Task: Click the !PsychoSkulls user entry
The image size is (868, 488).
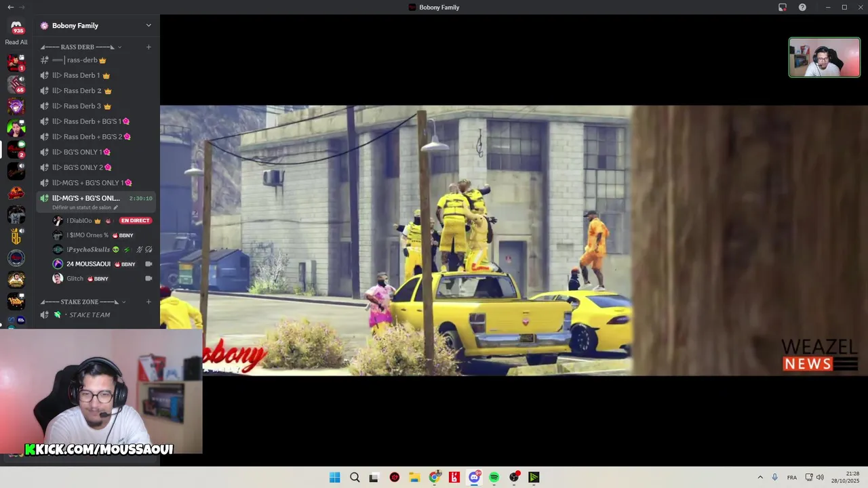Action: 102,249
